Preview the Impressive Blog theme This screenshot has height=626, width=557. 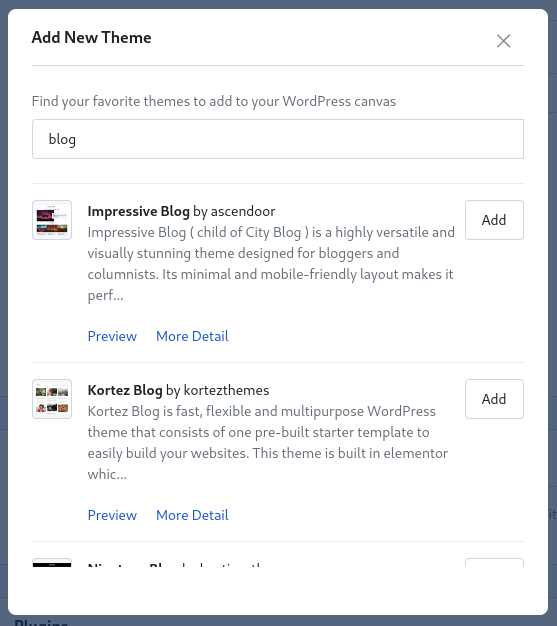(112, 336)
